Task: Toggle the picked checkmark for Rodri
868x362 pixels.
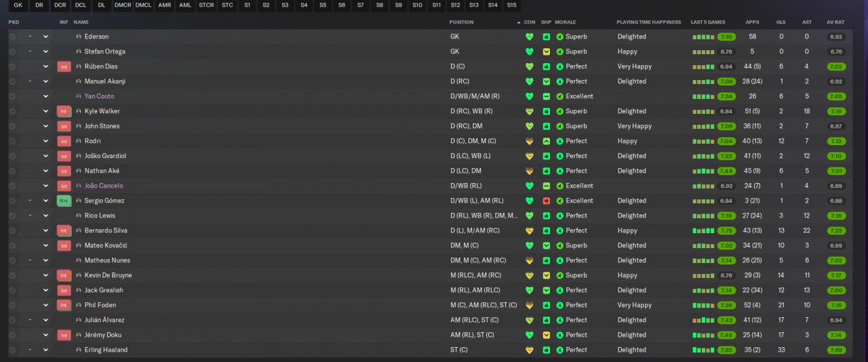Action: click(x=12, y=141)
